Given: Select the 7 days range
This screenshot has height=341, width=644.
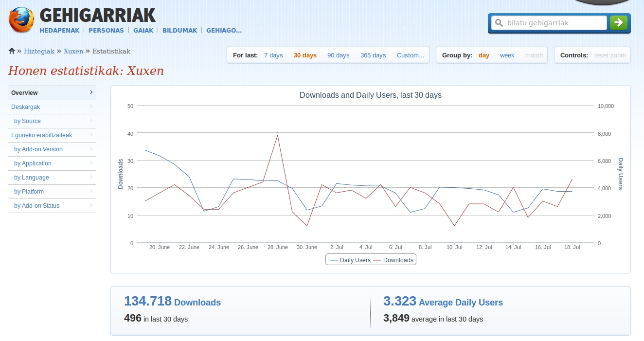Looking at the screenshot, I should [x=273, y=55].
